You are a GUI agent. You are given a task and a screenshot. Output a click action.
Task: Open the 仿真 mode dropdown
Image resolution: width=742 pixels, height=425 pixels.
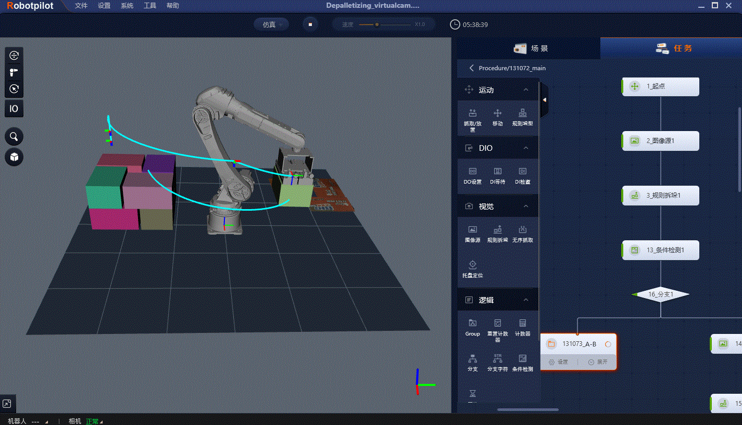[x=271, y=25]
